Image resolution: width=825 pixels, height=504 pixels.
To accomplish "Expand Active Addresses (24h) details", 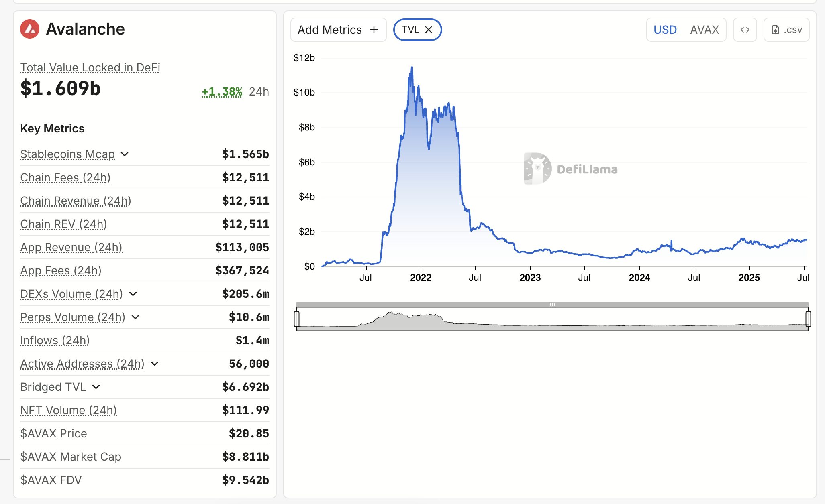I will [x=155, y=364].
